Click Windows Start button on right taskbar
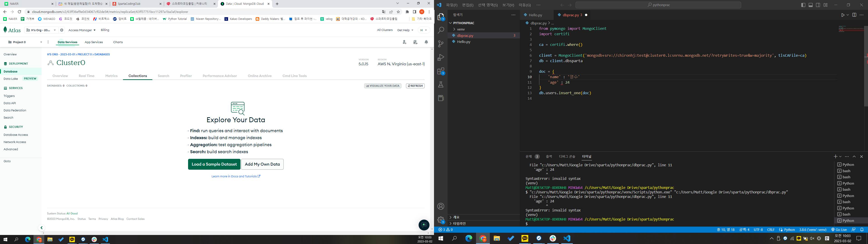 (440, 238)
